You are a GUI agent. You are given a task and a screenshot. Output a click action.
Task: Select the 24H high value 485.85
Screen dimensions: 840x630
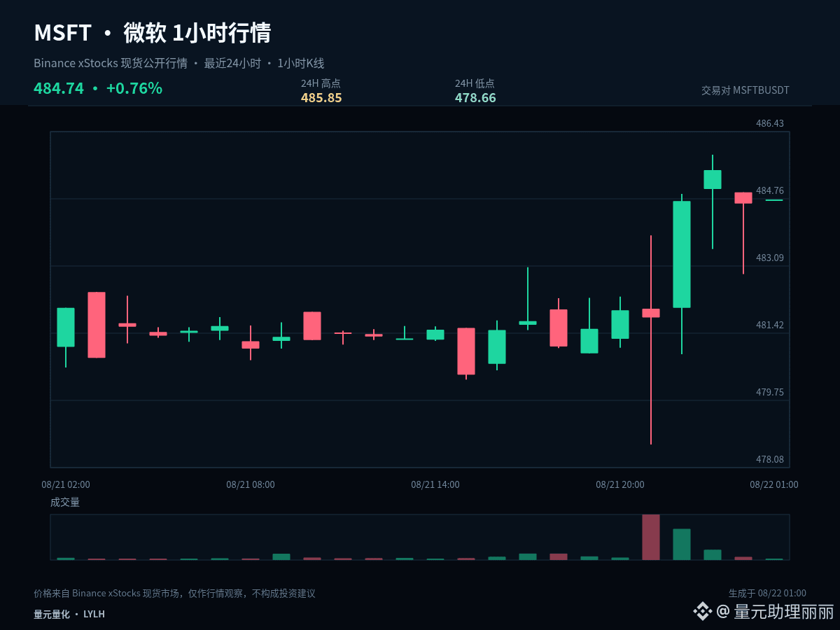click(x=321, y=98)
